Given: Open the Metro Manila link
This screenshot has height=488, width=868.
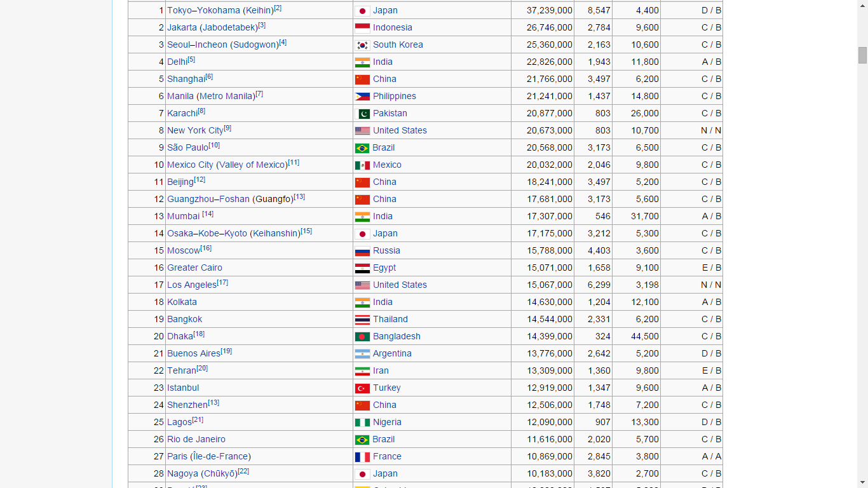Looking at the screenshot, I should [x=227, y=97].
